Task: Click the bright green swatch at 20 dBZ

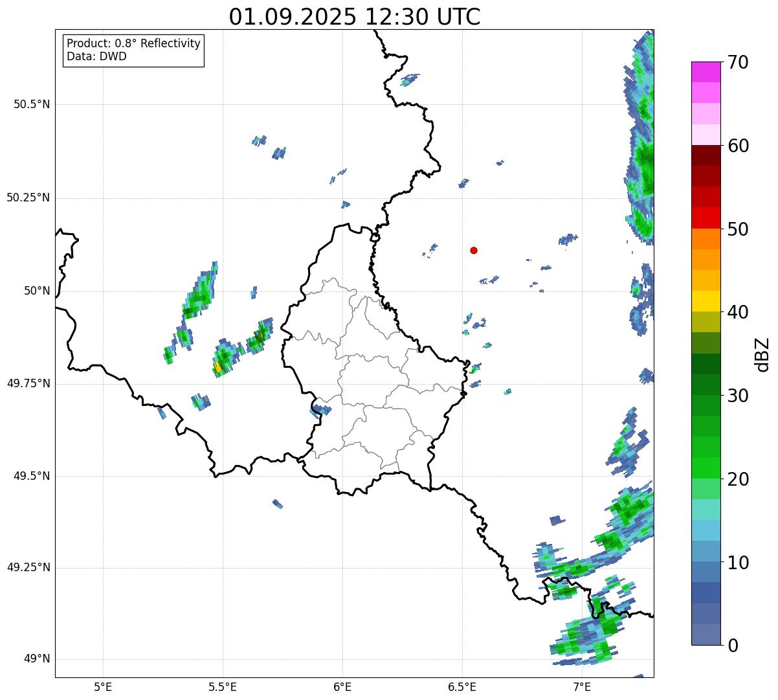Action: 706,468
